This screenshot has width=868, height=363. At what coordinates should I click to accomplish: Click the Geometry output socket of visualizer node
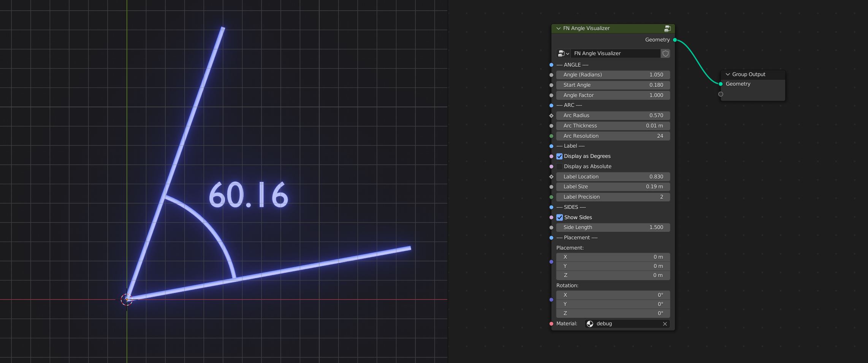675,40
